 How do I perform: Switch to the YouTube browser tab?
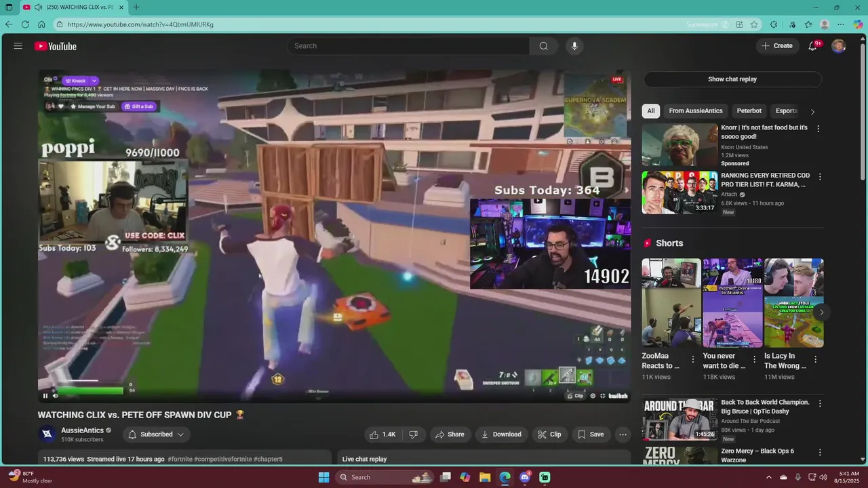tap(73, 7)
